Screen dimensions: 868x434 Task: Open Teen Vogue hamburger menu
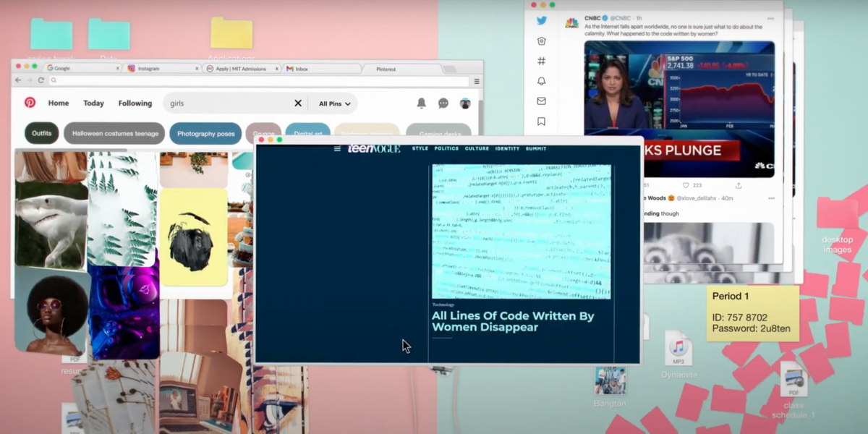tap(337, 149)
